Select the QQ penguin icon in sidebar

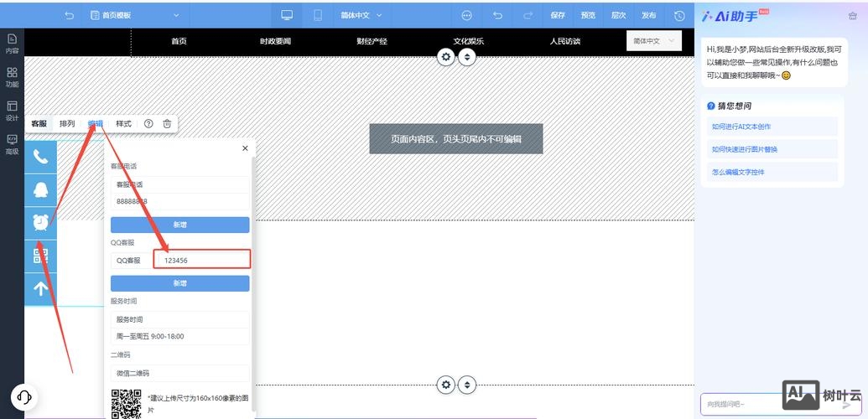tap(40, 189)
